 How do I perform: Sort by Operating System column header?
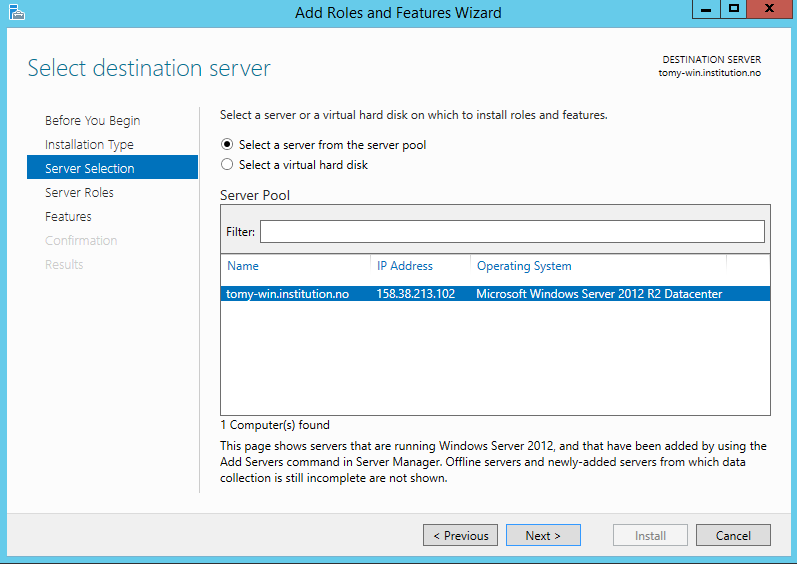coord(524,266)
